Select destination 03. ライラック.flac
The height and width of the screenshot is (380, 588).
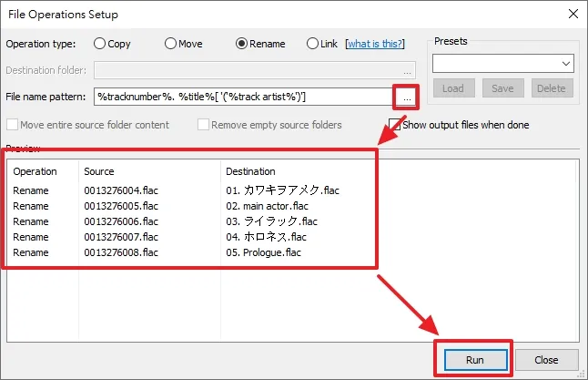pos(271,221)
